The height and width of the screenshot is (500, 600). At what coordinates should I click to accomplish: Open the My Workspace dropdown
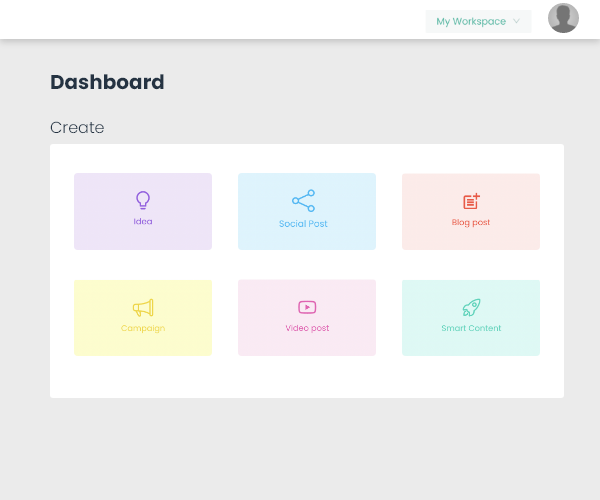pyautogui.click(x=478, y=21)
